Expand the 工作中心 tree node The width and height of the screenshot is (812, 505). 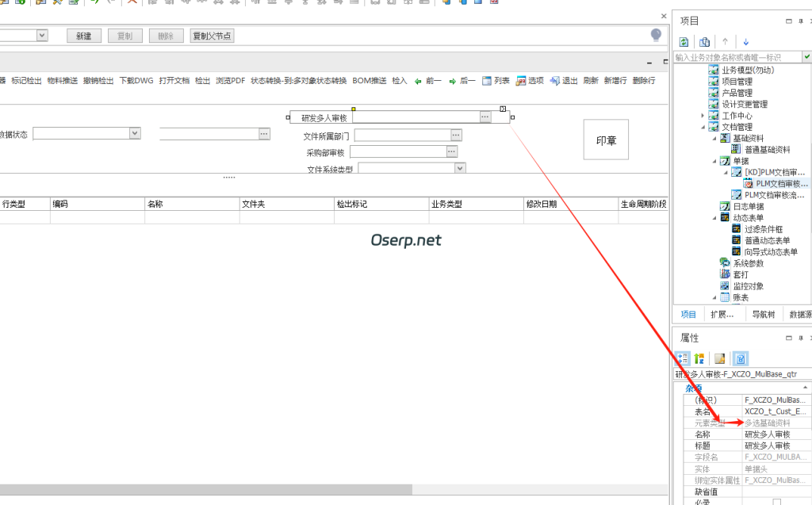pyautogui.click(x=703, y=116)
